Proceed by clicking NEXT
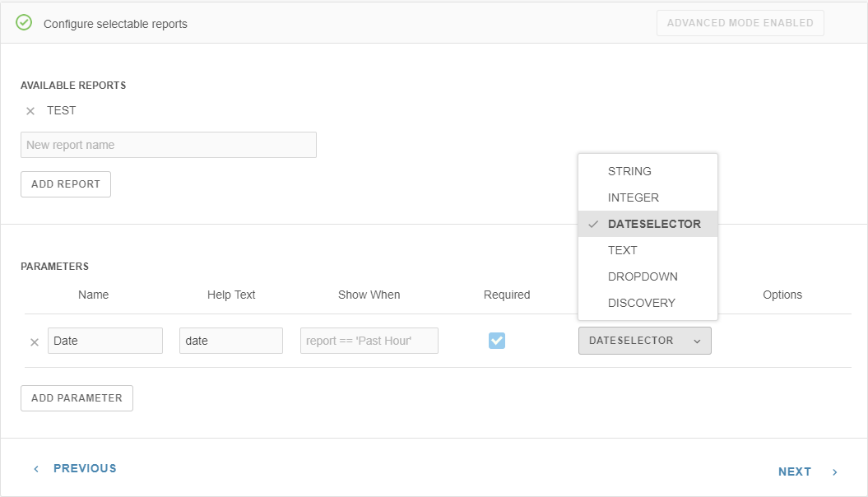Viewport: 868px width, 497px height. coord(795,471)
